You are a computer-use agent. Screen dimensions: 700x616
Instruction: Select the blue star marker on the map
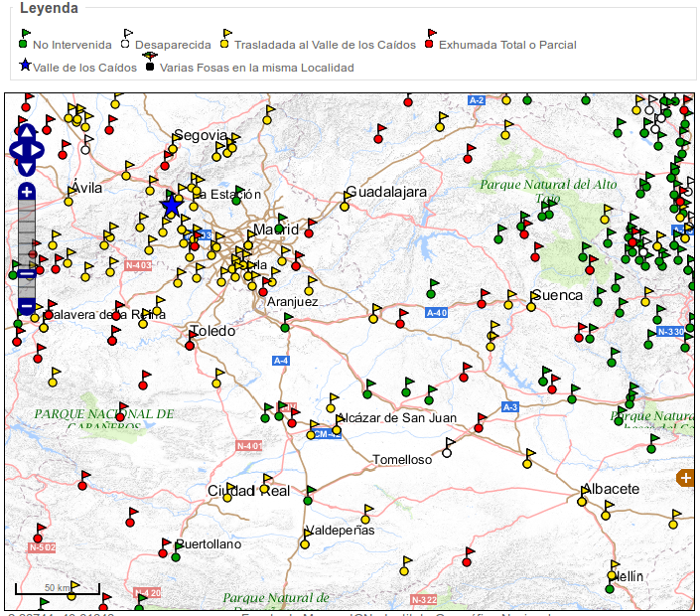point(171,206)
